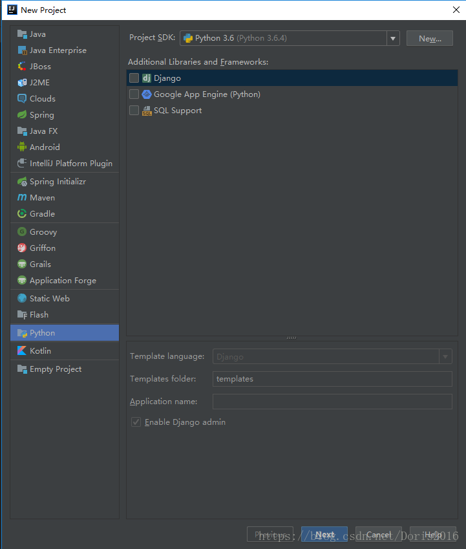
Task: Click the Groovy icon
Action: [22, 232]
